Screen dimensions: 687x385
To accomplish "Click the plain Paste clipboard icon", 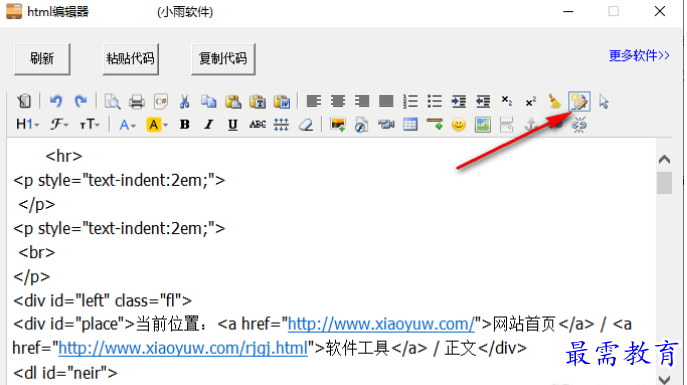I will point(233,102).
